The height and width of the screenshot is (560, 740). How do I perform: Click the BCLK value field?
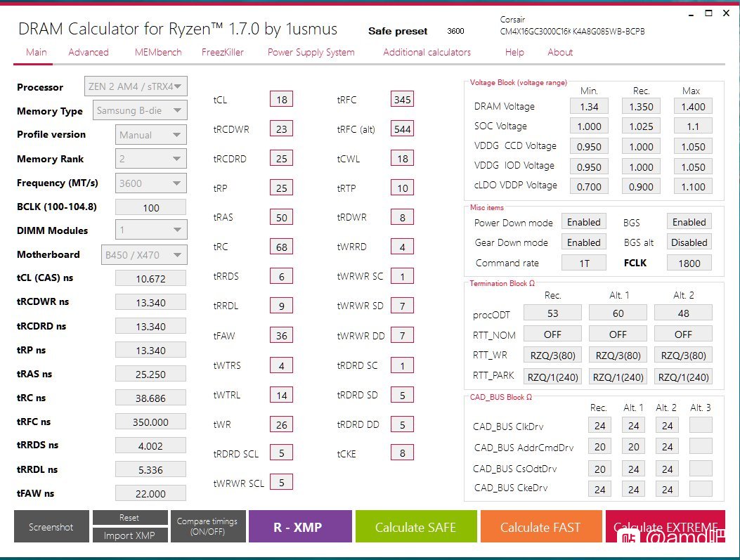click(151, 207)
